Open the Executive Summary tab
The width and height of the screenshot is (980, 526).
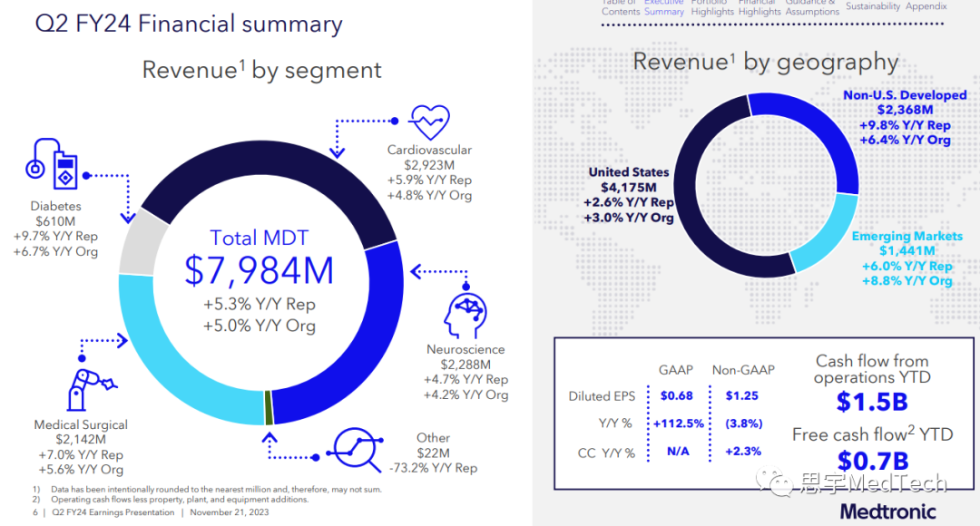click(664, 7)
